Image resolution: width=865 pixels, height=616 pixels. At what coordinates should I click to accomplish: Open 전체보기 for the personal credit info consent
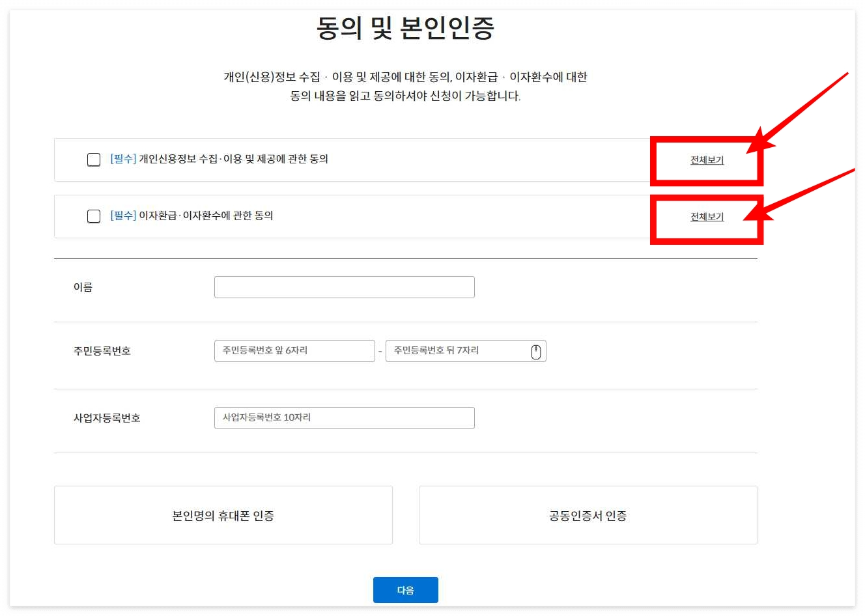(x=706, y=160)
